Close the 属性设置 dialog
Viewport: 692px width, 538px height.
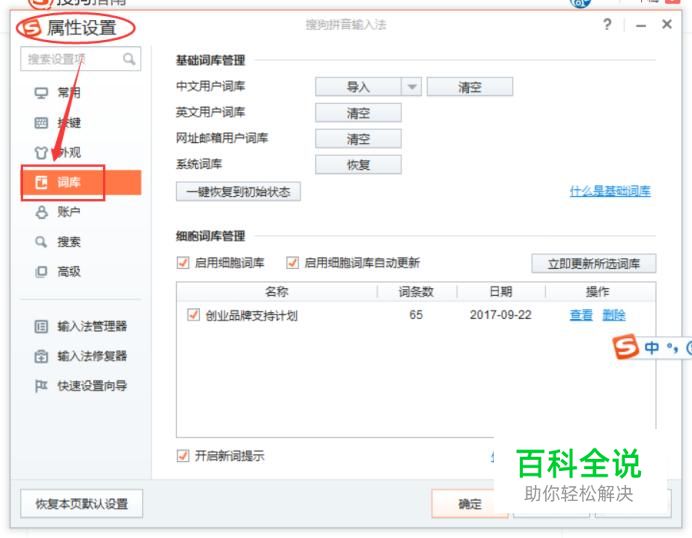click(x=667, y=24)
